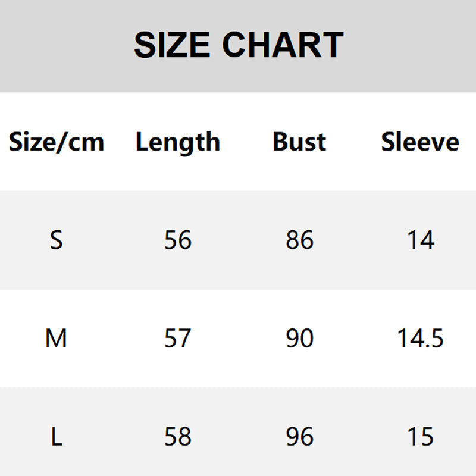Select the Sleeve column header

pos(420,142)
